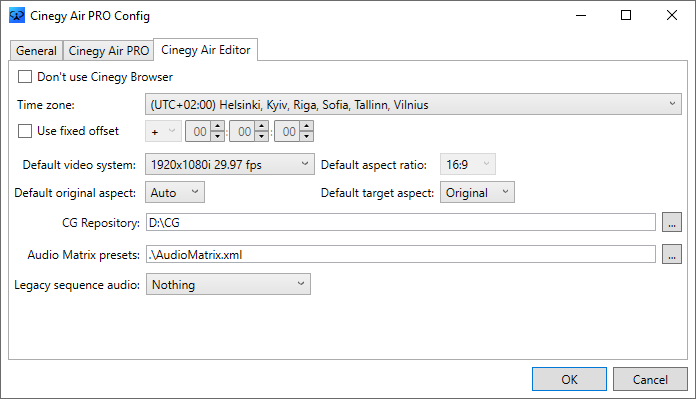
Task: Select the Cinegy Air Editor tab
Action: click(x=206, y=50)
